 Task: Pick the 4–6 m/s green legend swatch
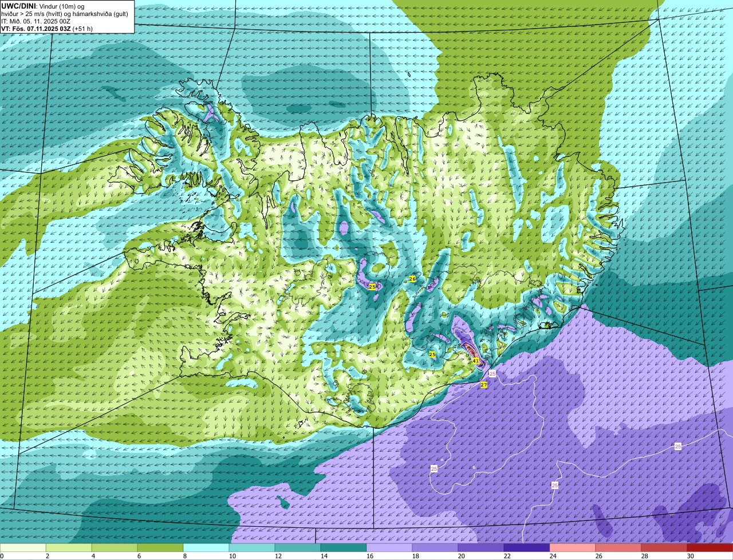click(x=115, y=548)
